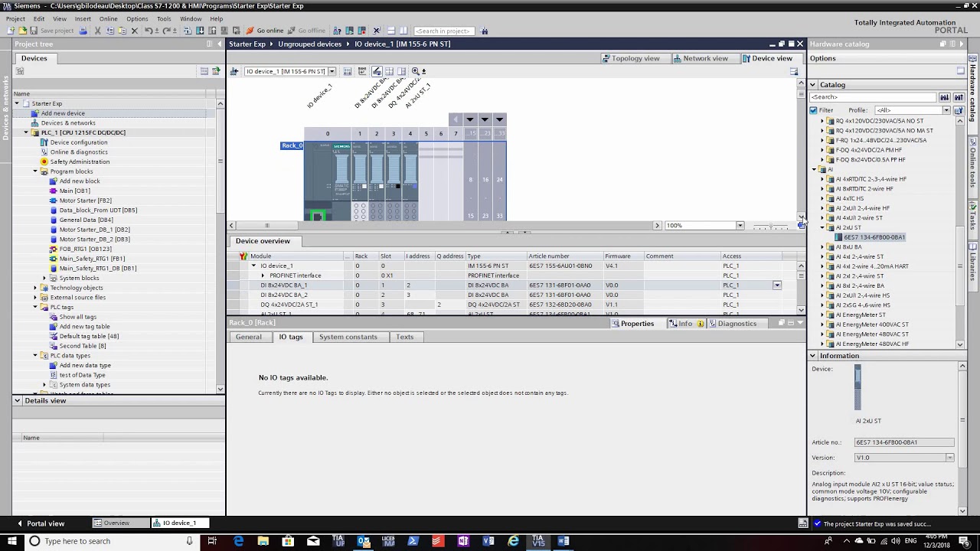Click the Cut scissors icon
The image size is (980, 551).
coord(97,31)
